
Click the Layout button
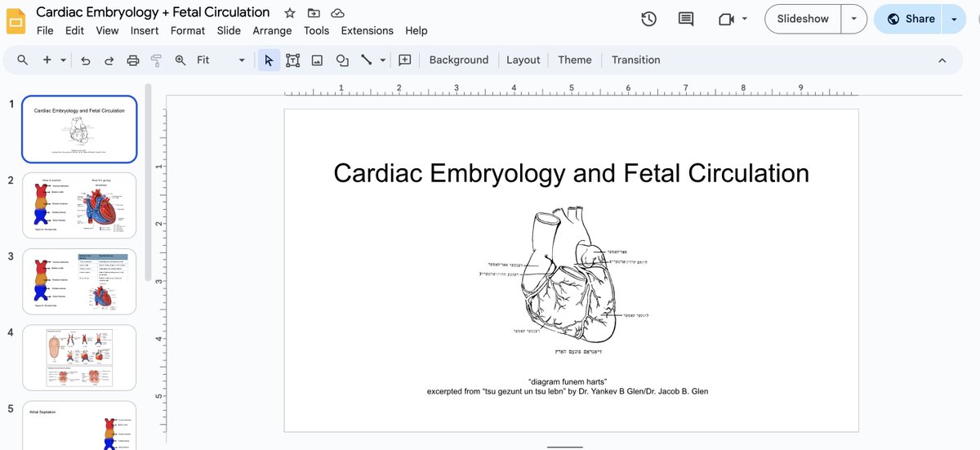(523, 60)
